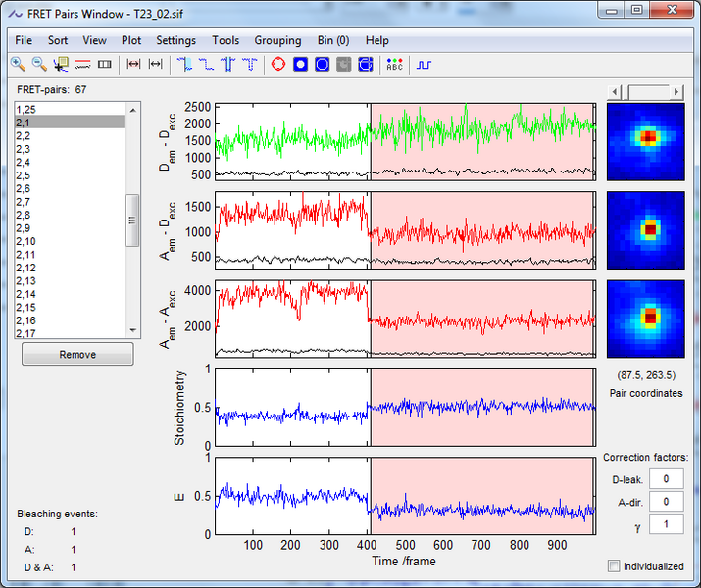This screenshot has width=701, height=588.
Task: Click the γ correction factor field
Action: point(666,525)
